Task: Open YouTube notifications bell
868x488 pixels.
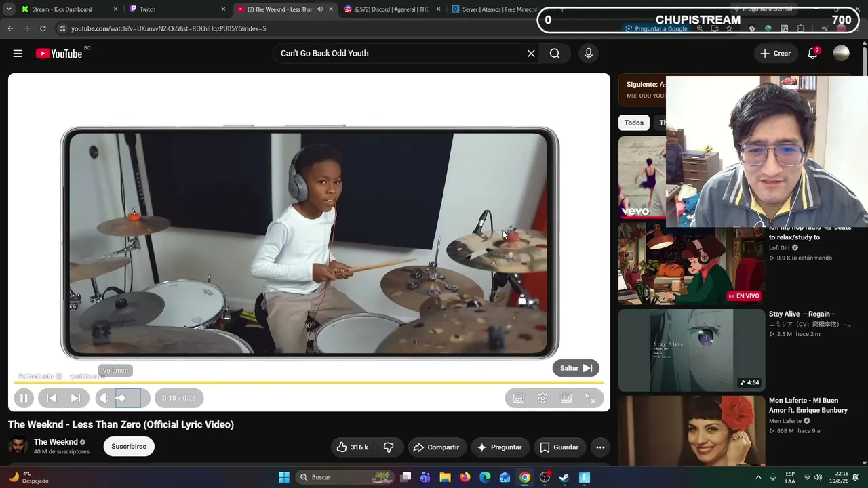Action: [812, 54]
